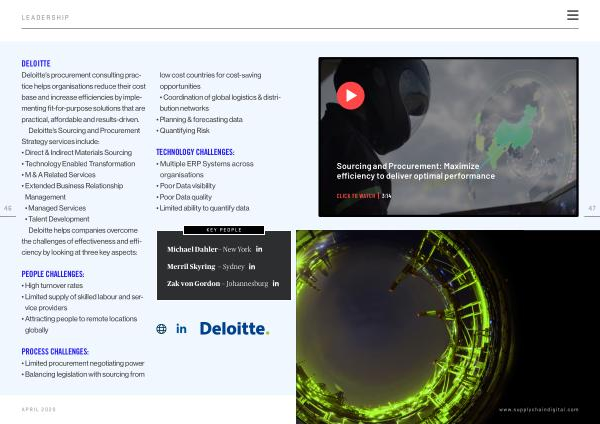The height and width of the screenshot is (424, 600).
Task: Click 'Limited procurement negotiating power' bullet
Action: coord(83,364)
